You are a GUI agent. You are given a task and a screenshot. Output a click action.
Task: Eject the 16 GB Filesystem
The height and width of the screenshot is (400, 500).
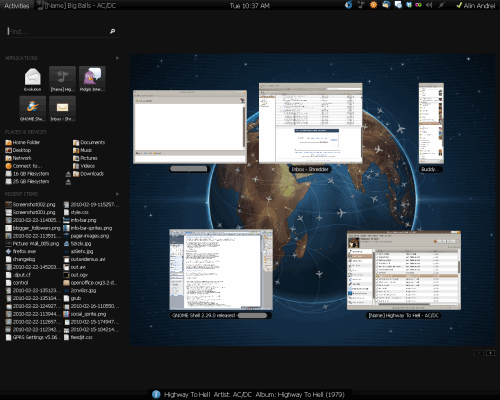(x=68, y=174)
